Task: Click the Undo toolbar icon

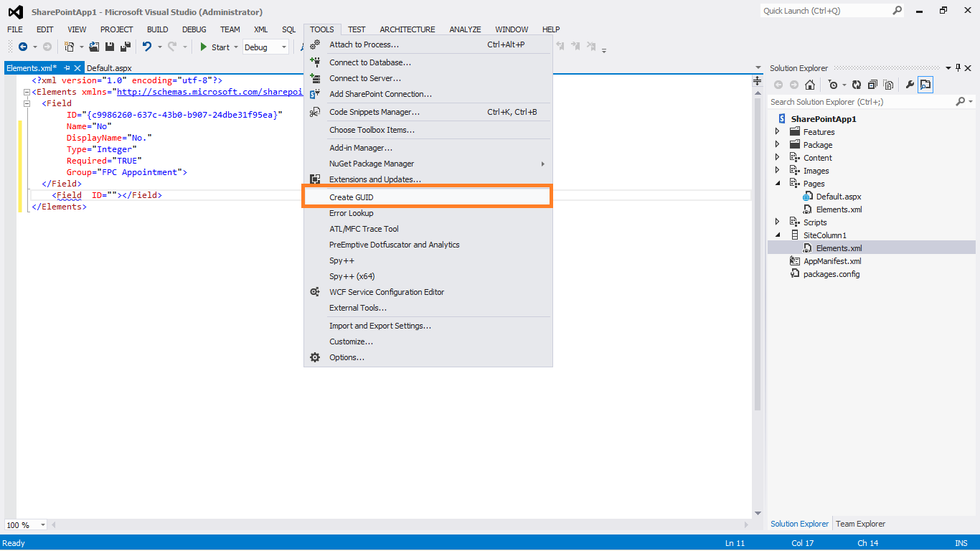Action: coord(147,47)
